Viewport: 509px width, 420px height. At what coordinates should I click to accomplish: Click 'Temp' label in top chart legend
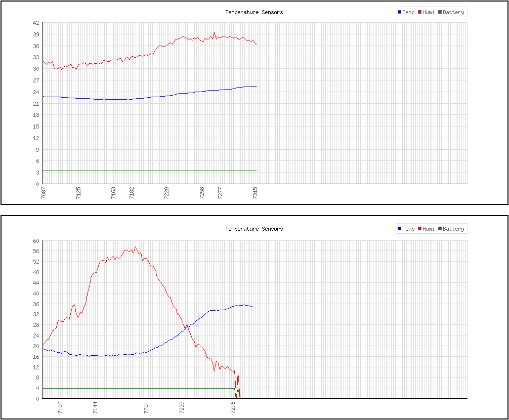point(408,12)
